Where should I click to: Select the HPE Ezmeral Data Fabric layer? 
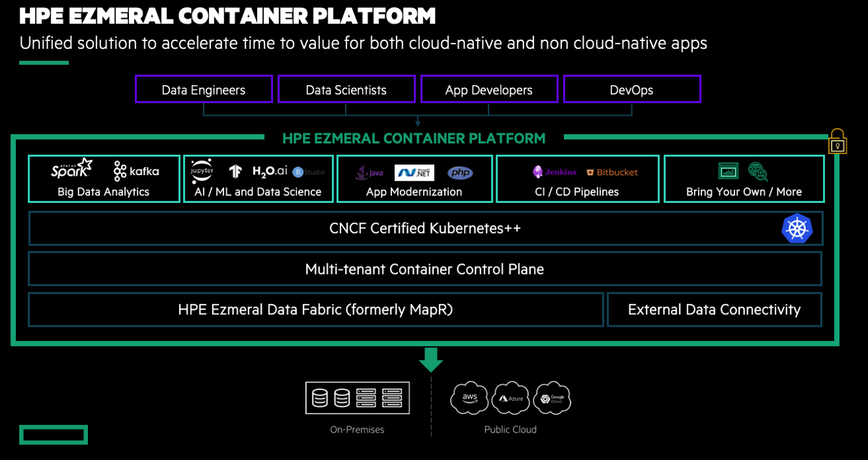(316, 309)
